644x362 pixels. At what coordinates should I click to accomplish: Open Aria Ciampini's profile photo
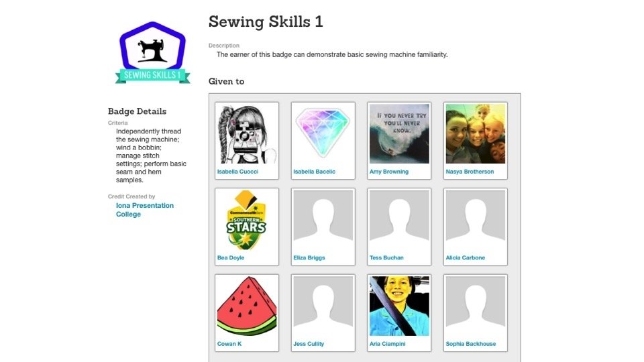point(399,306)
